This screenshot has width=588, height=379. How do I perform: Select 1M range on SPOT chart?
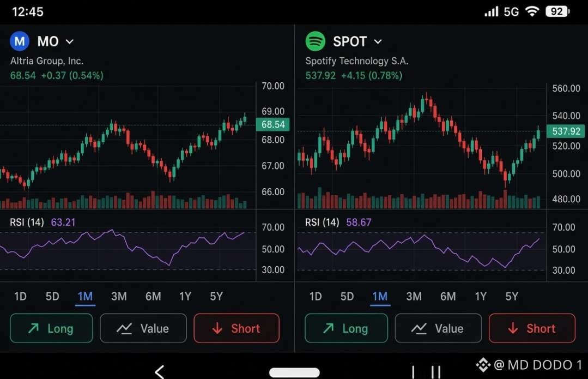380,297
